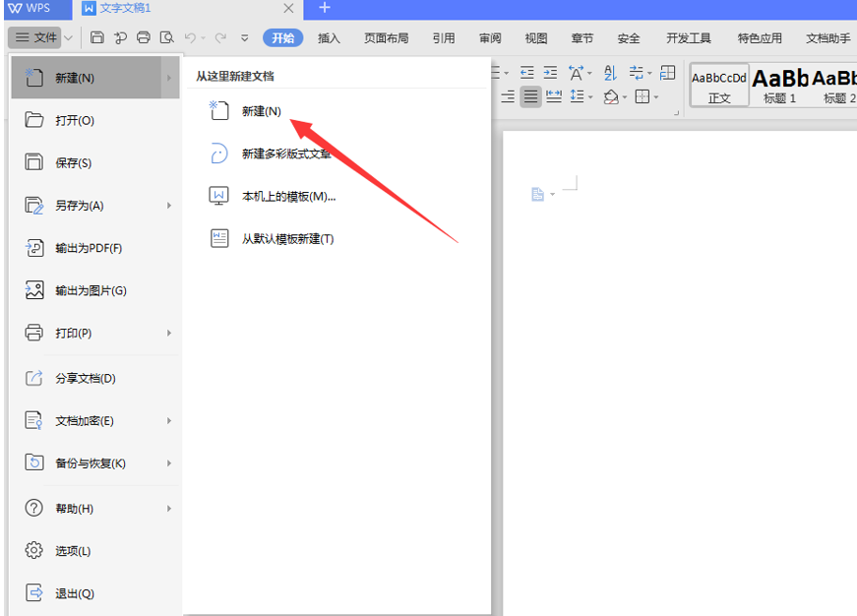The image size is (857, 616).
Task: Open the 安全 ribbon tab
Action: (628, 37)
